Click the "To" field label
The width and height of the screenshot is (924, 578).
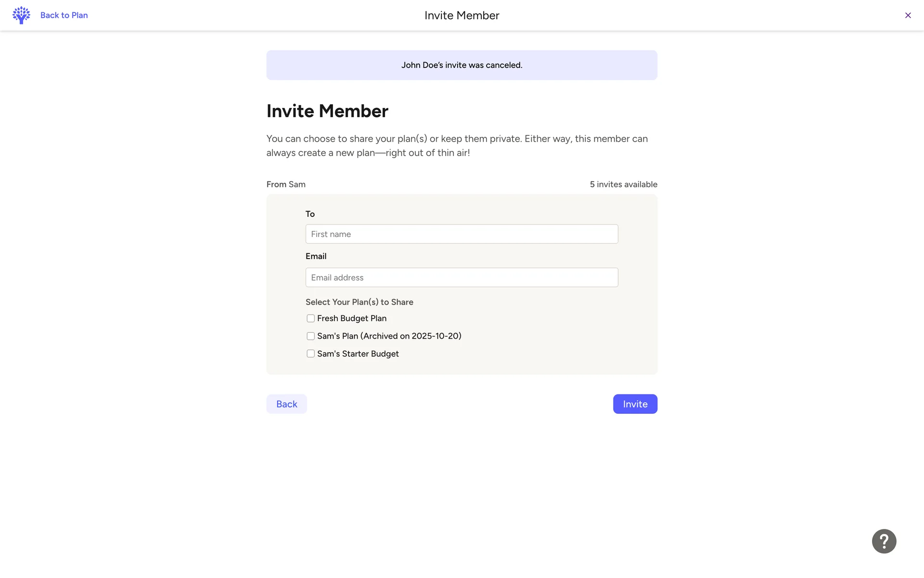point(310,214)
